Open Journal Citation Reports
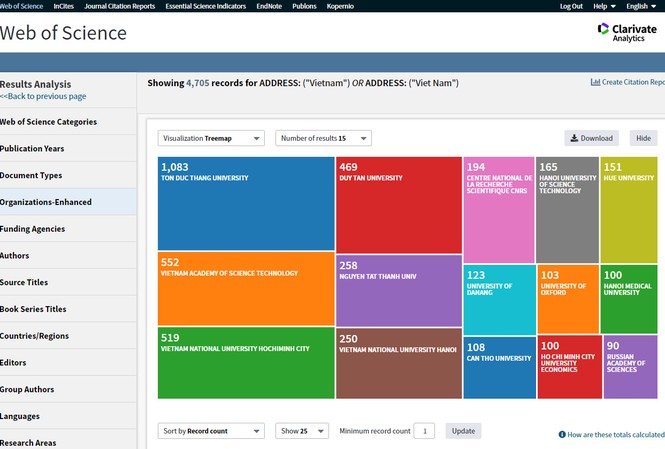 coord(120,6)
